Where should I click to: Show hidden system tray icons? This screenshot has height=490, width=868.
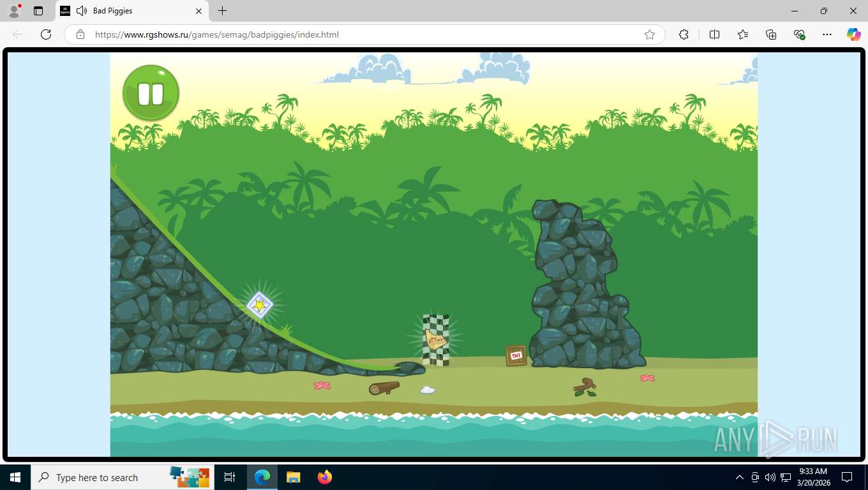pyautogui.click(x=739, y=477)
